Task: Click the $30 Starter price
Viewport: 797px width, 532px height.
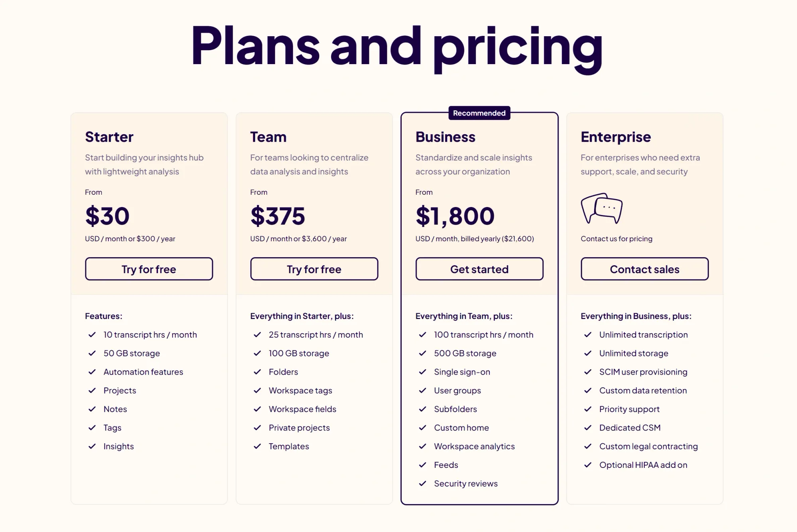Action: point(107,215)
